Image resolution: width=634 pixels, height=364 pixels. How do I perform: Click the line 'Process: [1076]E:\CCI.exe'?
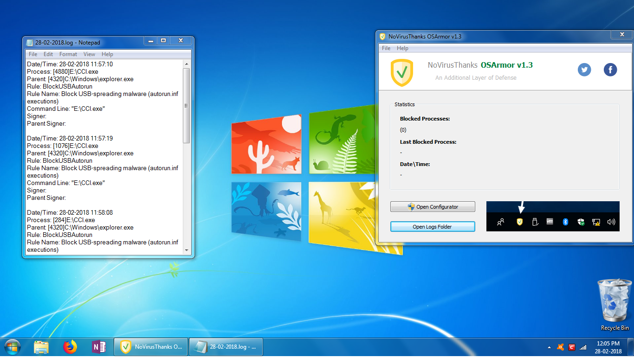(x=63, y=146)
